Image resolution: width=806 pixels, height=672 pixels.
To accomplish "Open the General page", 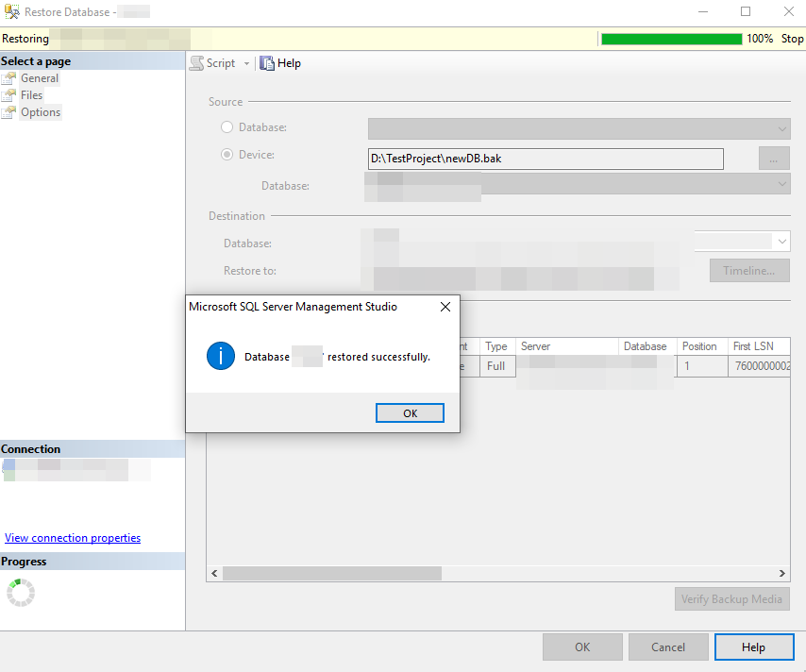I will pos(40,78).
